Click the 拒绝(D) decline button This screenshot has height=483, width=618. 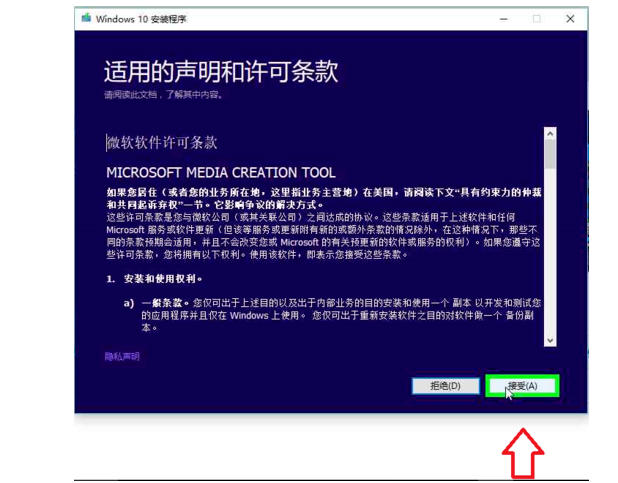coord(444,385)
